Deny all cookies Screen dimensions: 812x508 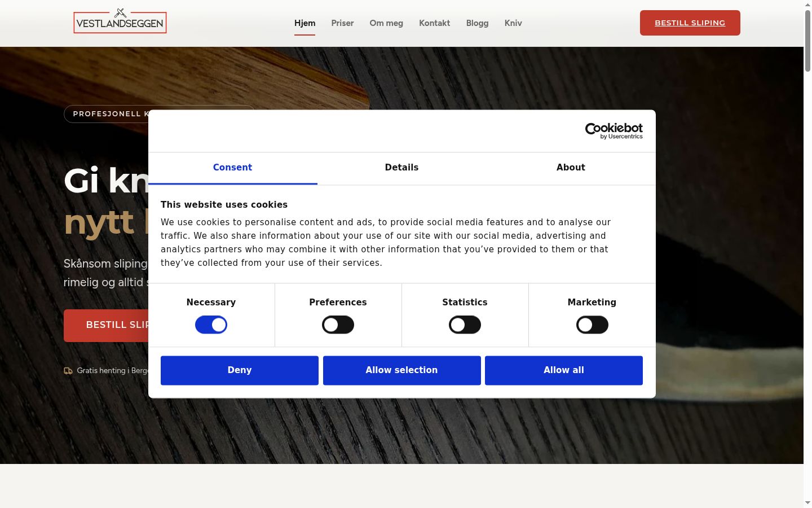click(x=240, y=370)
